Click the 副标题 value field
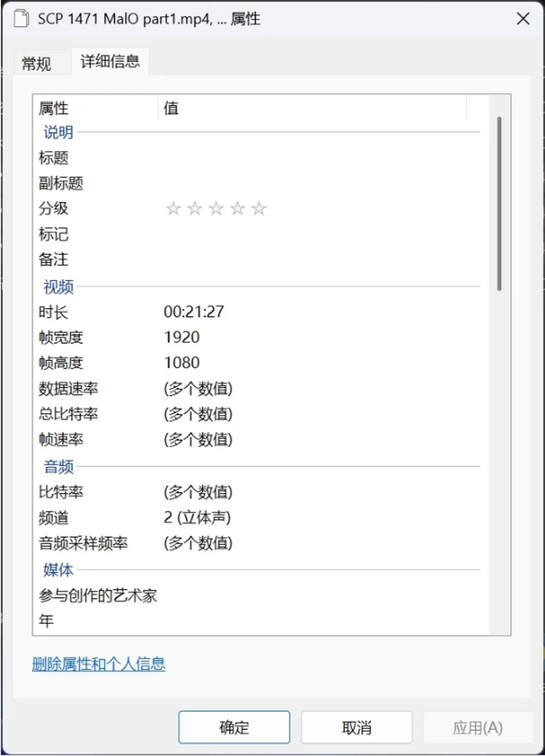The image size is (545, 756). pos(321,183)
